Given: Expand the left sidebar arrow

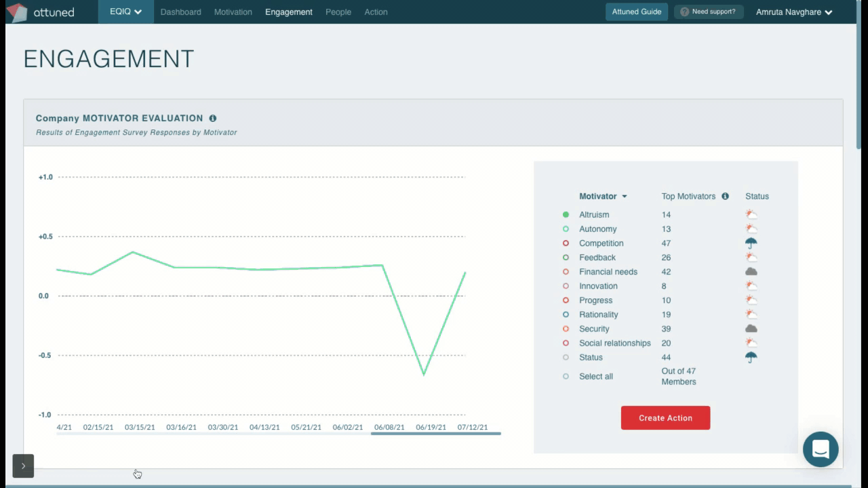Looking at the screenshot, I should 23,466.
